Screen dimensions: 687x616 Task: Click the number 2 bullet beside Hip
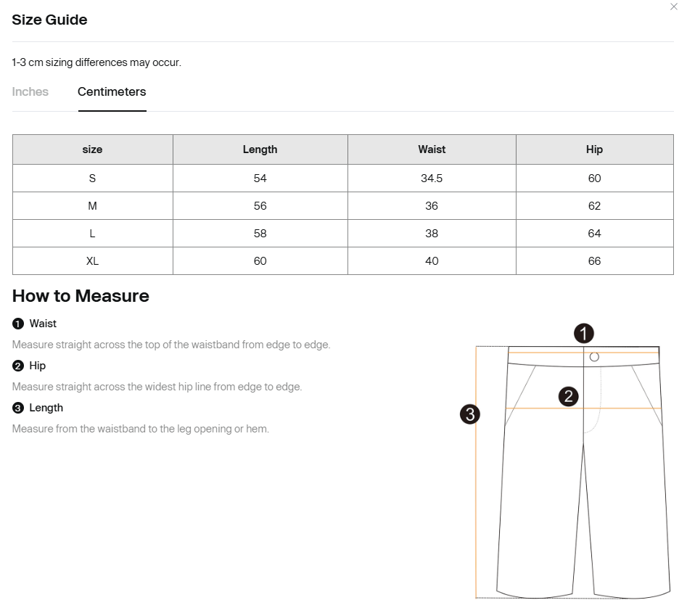pos(18,366)
